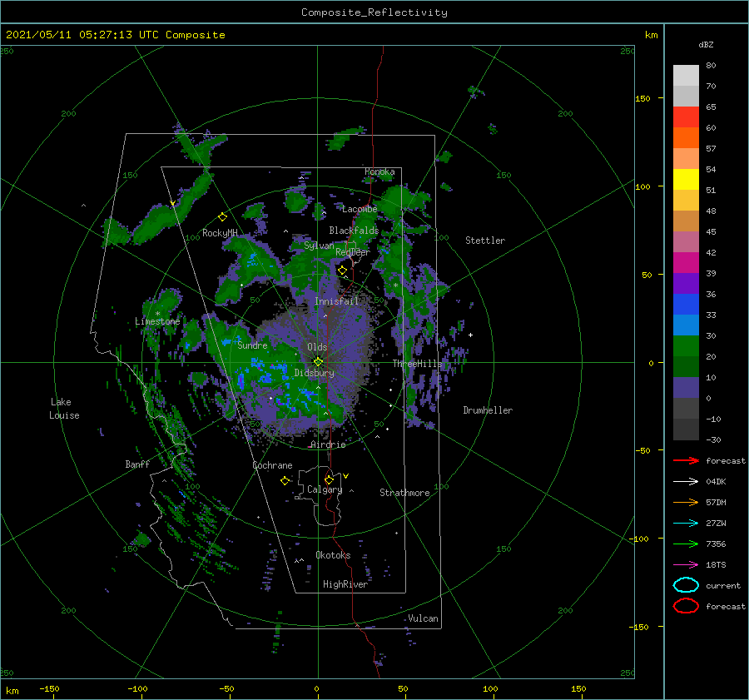Click the Olds city label
749x700 pixels.
coord(317,347)
